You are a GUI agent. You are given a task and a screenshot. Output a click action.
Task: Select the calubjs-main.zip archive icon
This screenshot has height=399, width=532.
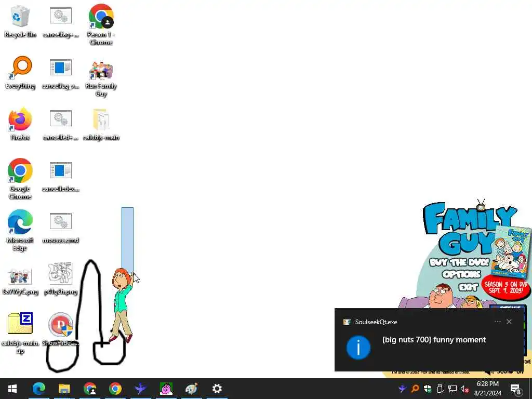[20, 333]
